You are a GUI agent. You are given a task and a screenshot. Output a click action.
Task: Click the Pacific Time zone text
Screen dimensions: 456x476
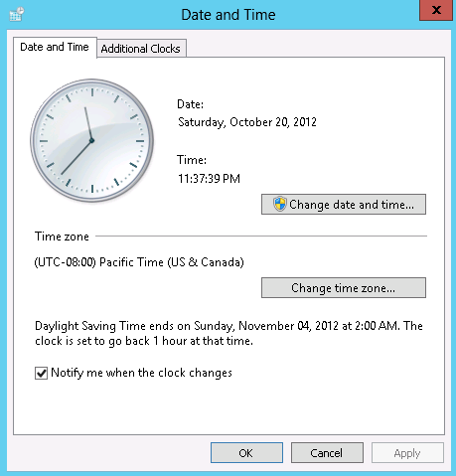(139, 262)
